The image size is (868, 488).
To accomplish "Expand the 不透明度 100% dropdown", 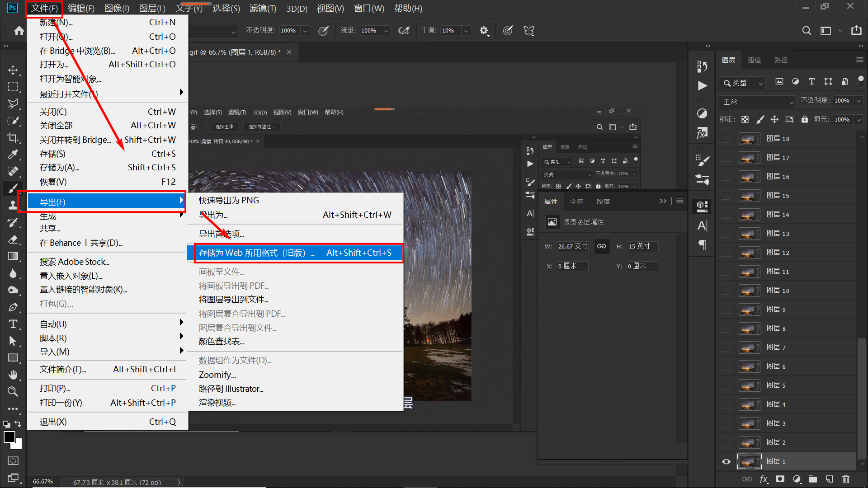I will [x=859, y=100].
